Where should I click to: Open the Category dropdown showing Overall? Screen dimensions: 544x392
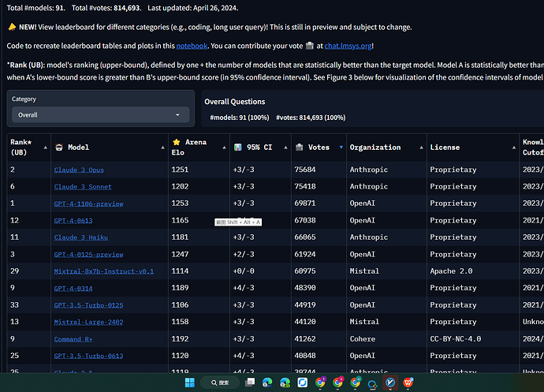pos(101,115)
